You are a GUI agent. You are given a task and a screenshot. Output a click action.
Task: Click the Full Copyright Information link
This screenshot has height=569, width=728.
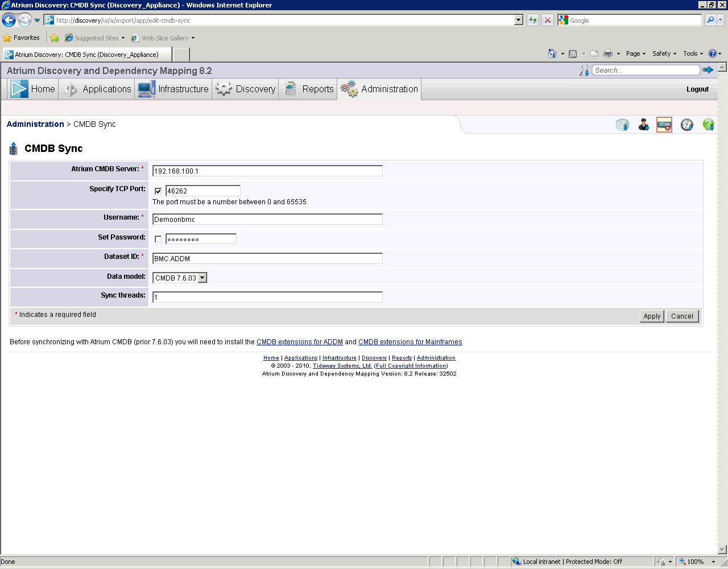pyautogui.click(x=411, y=366)
